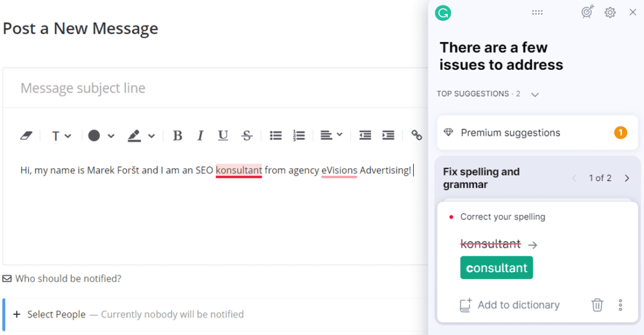The height and width of the screenshot is (335, 644).
Task: Dismiss the suggestion with the trash icon
Action: coord(597,305)
